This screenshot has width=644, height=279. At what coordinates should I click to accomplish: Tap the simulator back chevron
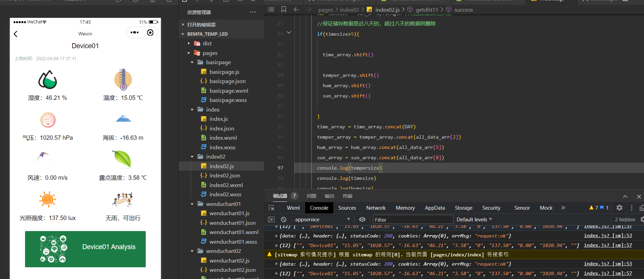coord(15,34)
